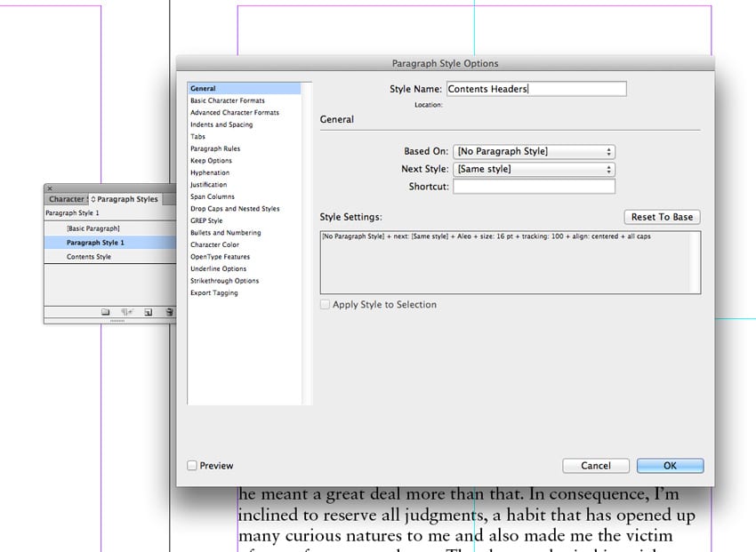Viewport: 756px width, 552px height.
Task: Close the Paragraph Styles floating panel
Action: [50, 188]
